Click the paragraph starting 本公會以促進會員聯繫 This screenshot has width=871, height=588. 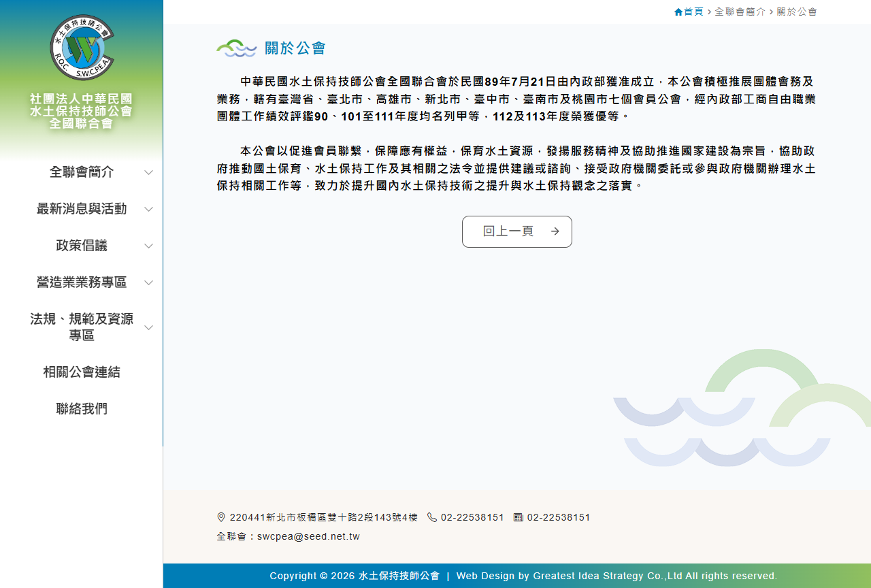pyautogui.click(x=516, y=168)
